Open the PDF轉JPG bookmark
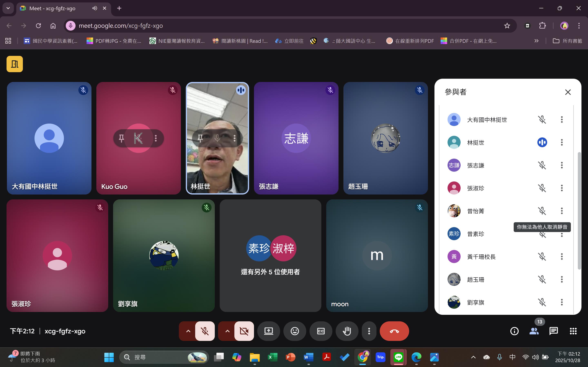The width and height of the screenshot is (588, 367). pos(114,41)
